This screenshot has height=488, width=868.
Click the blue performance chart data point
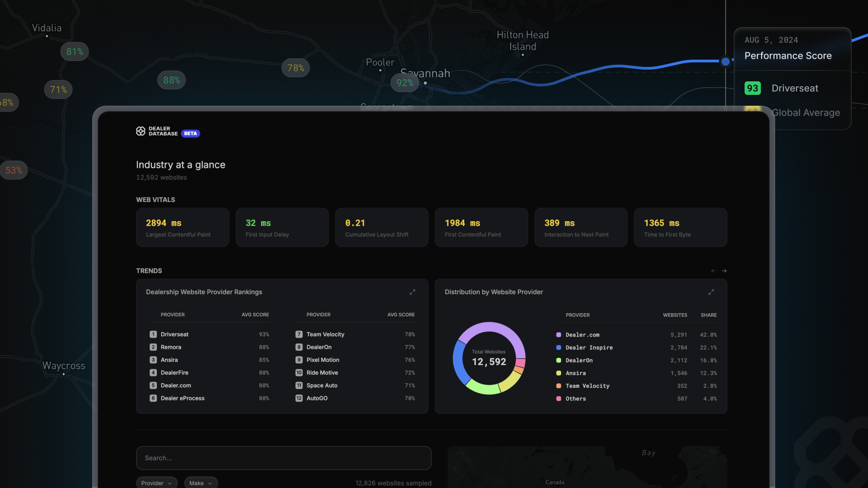point(726,61)
